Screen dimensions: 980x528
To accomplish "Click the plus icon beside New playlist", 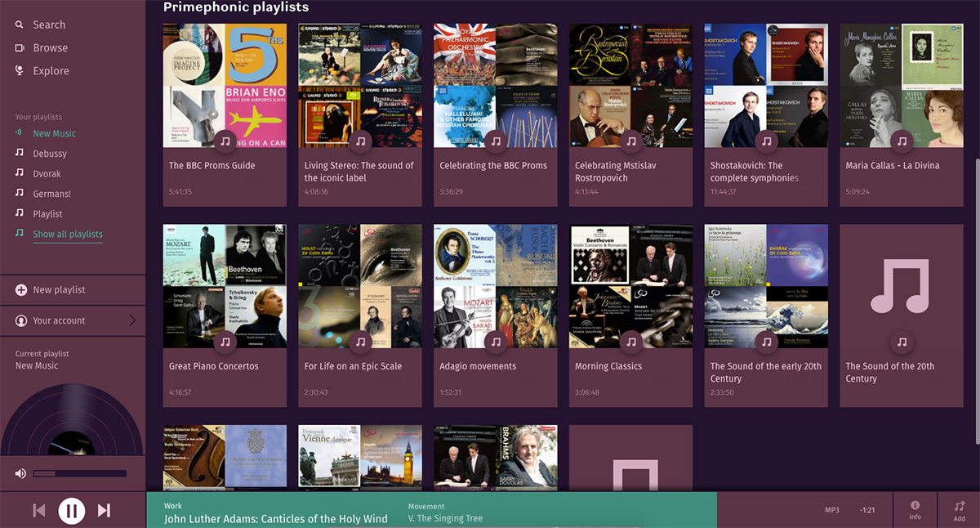I will point(20,290).
